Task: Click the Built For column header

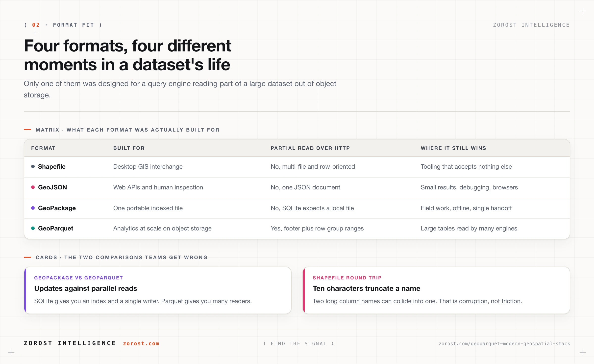Action: point(129,148)
